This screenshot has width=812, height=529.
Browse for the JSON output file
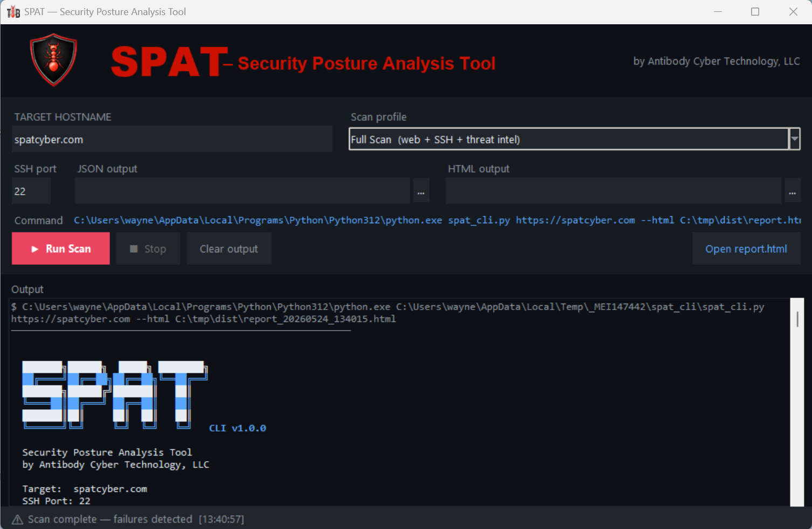tap(421, 191)
